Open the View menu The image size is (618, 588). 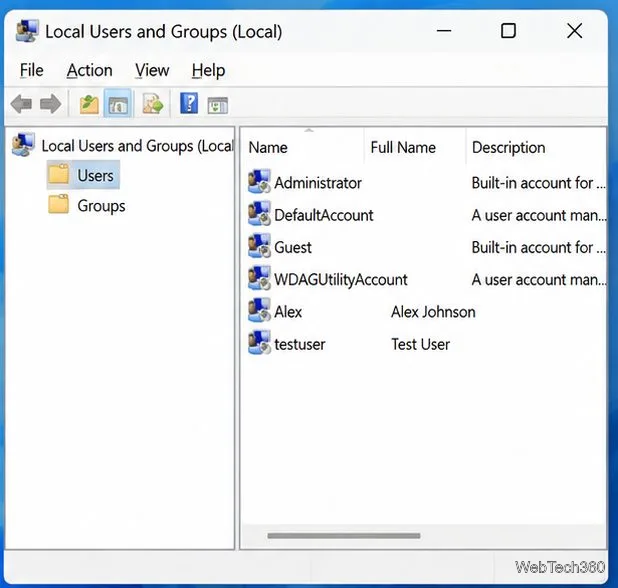click(x=152, y=71)
